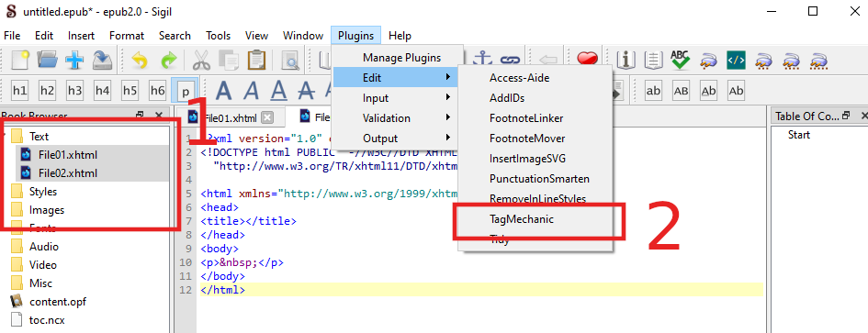The image size is (868, 333).
Task: Click the blue plus Add Existing Files icon
Action: pos(74,60)
